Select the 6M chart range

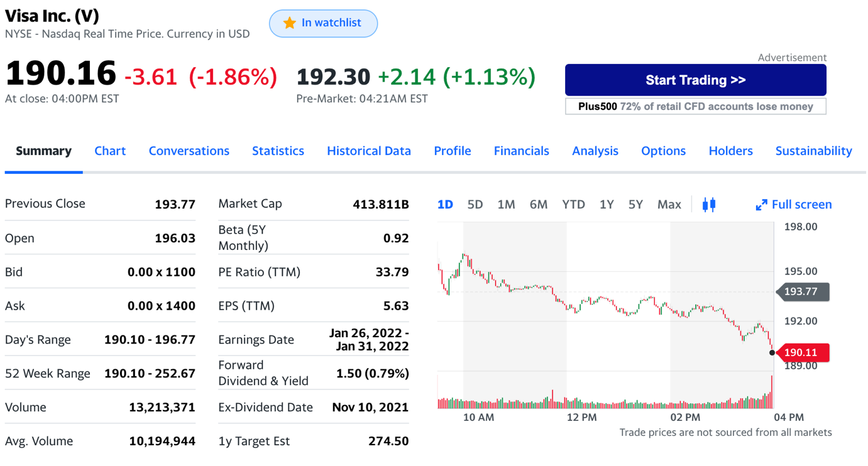click(539, 204)
